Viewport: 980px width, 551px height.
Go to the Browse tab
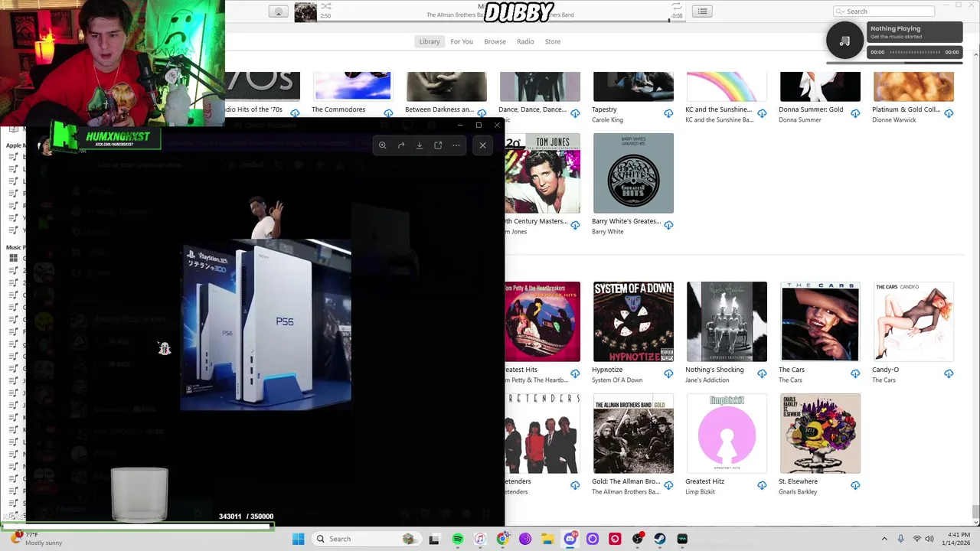(x=495, y=41)
